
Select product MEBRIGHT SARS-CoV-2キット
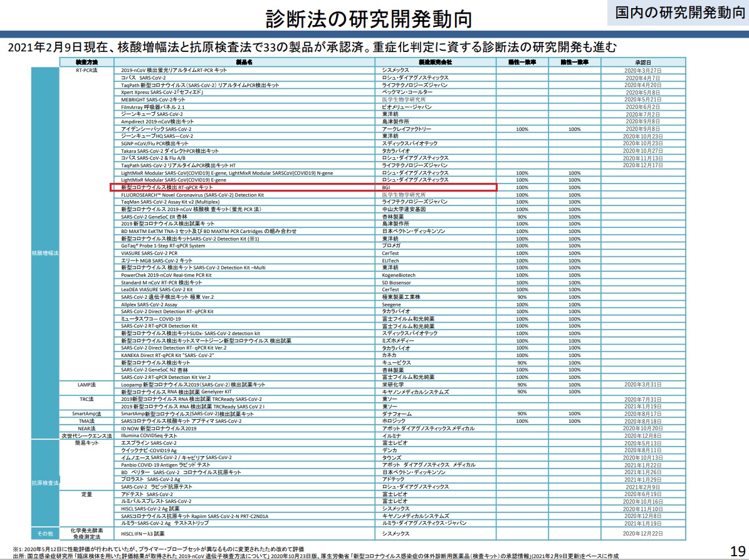click(x=153, y=100)
